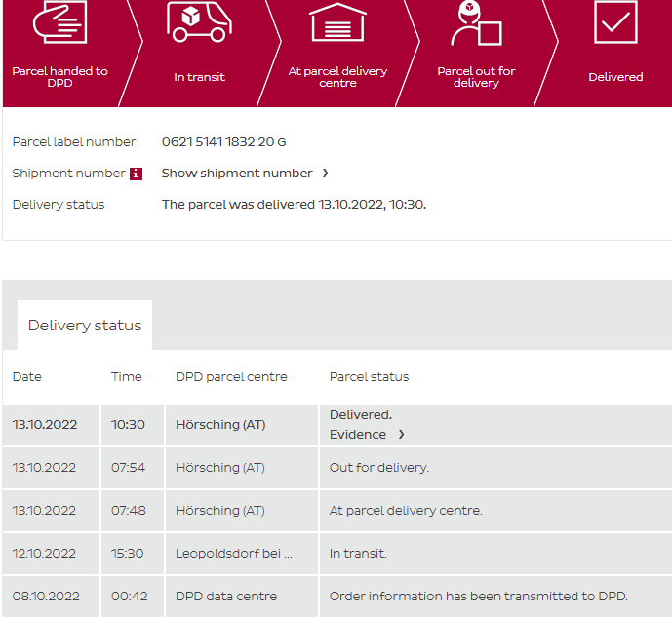Click the Delivered checkmark icon
The image size is (672, 617).
click(615, 22)
